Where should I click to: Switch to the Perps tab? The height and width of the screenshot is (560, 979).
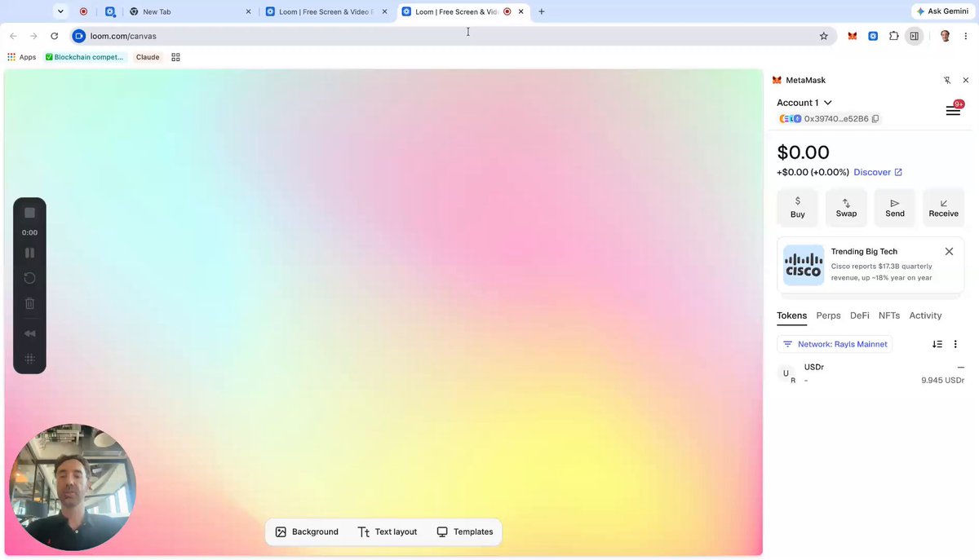coord(828,315)
